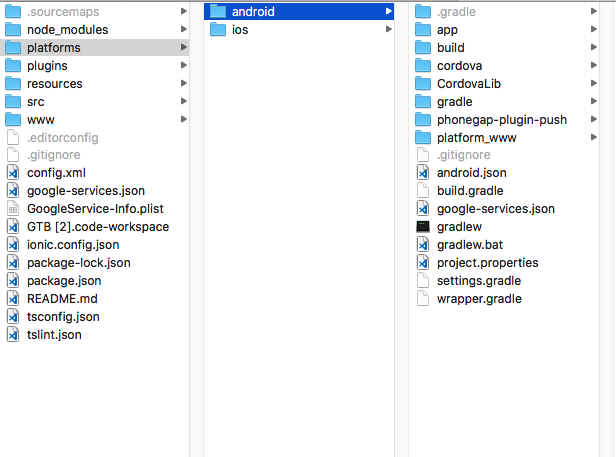Expand the build folder arrow
Image resolution: width=616 pixels, height=457 pixels.
594,47
